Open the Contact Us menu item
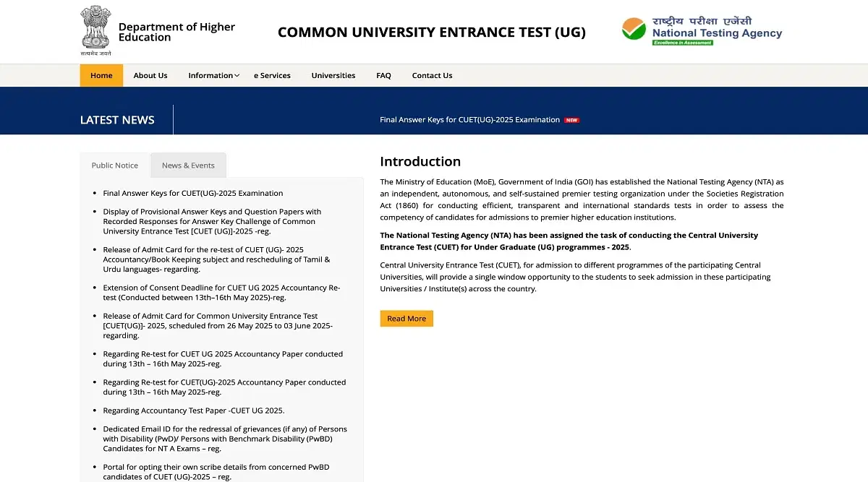Viewport: 868px width, 482px height. coord(432,75)
